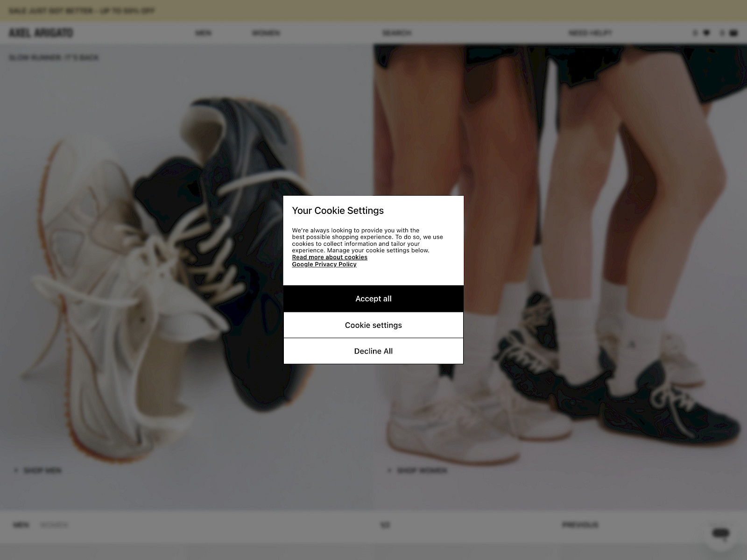
Task: Select the Women tab in bottom bar
Action: point(54,525)
